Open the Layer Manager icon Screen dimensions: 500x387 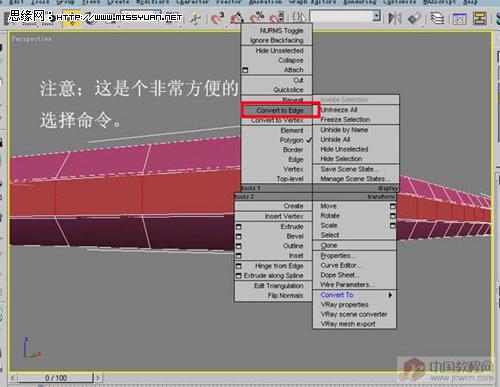(x=437, y=18)
